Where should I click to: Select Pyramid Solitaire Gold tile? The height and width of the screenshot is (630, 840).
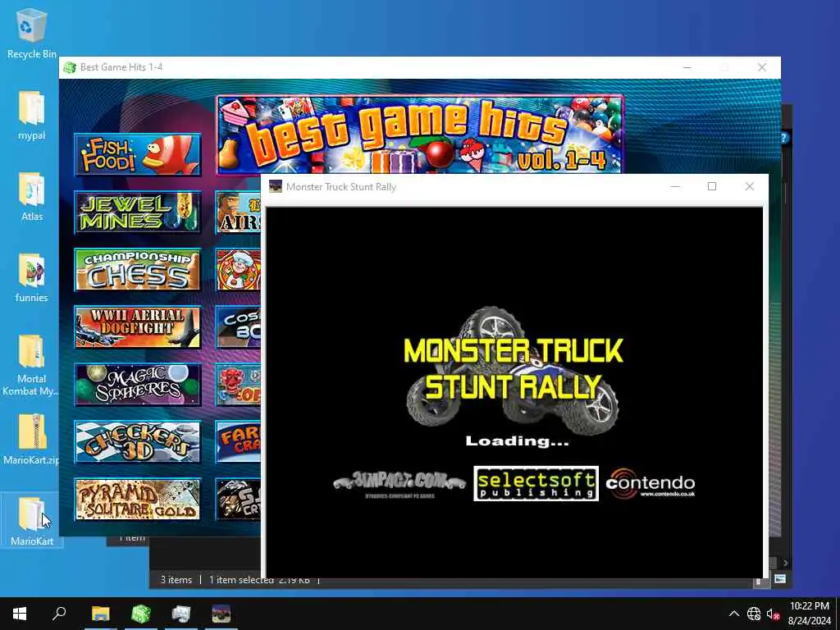pyautogui.click(x=138, y=500)
